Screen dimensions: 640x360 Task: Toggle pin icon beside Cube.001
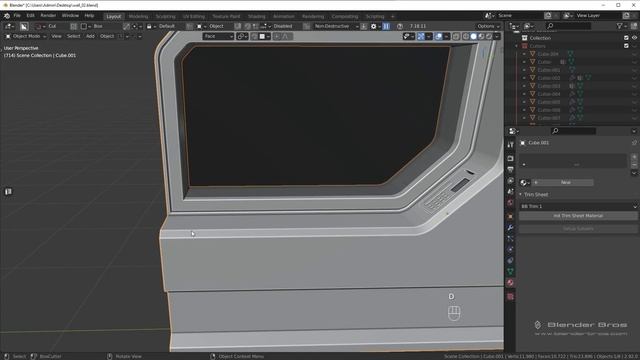[634, 143]
